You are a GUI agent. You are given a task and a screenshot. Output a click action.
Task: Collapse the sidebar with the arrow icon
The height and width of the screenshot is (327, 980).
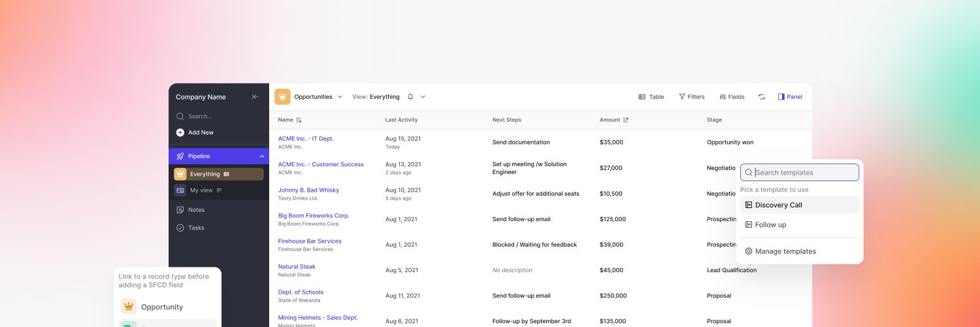coord(255,97)
